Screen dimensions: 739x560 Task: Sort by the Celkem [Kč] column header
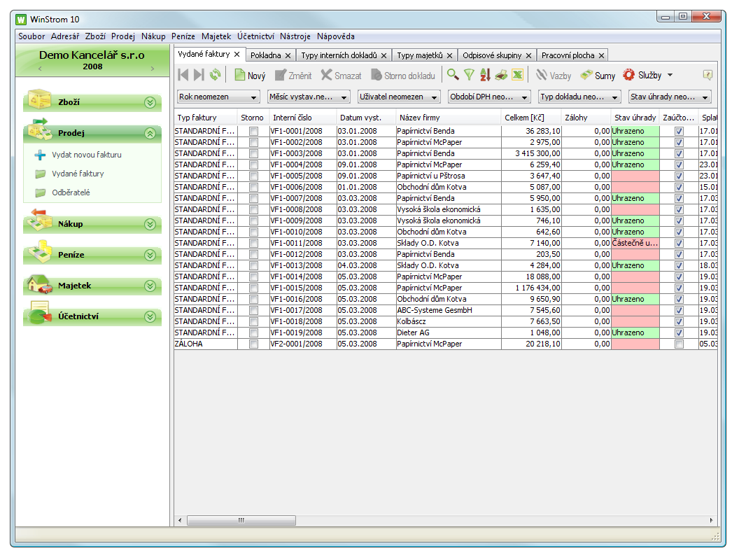(x=531, y=118)
